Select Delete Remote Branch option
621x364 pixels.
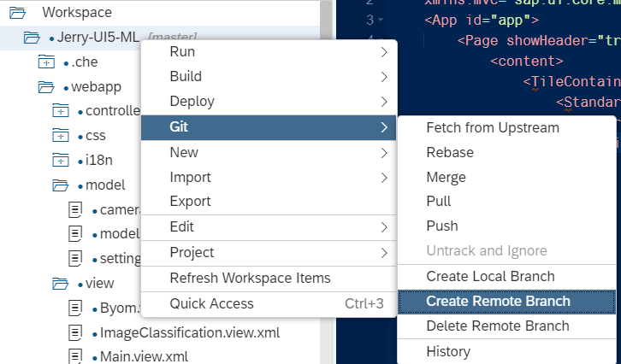pyautogui.click(x=497, y=326)
